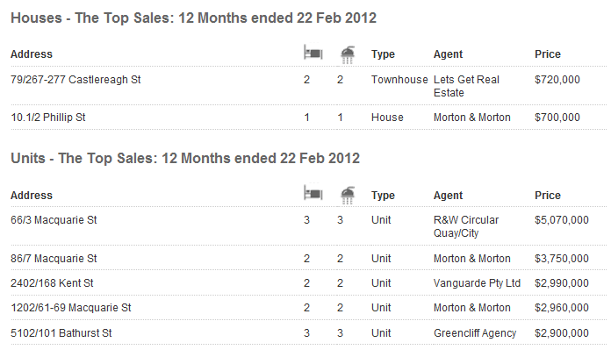Click the R&W Circular Quay/City agent name
This screenshot has width=611, height=364.
click(x=466, y=226)
